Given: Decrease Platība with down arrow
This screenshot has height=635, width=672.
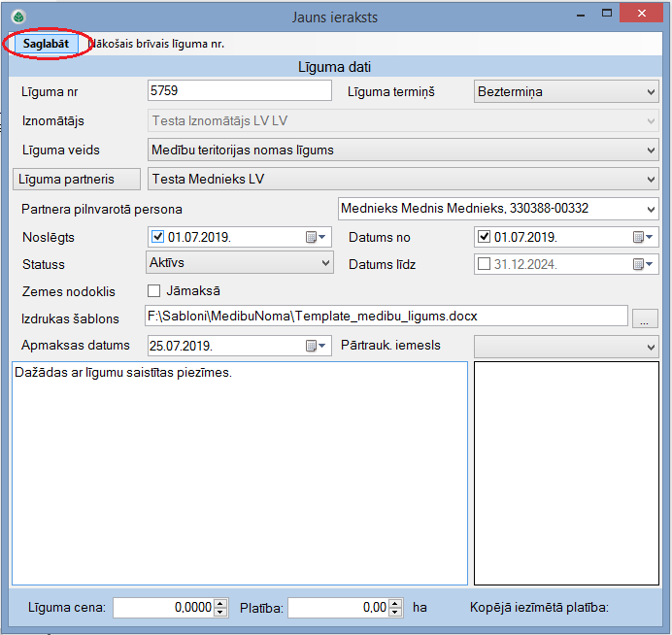Looking at the screenshot, I should [x=396, y=613].
